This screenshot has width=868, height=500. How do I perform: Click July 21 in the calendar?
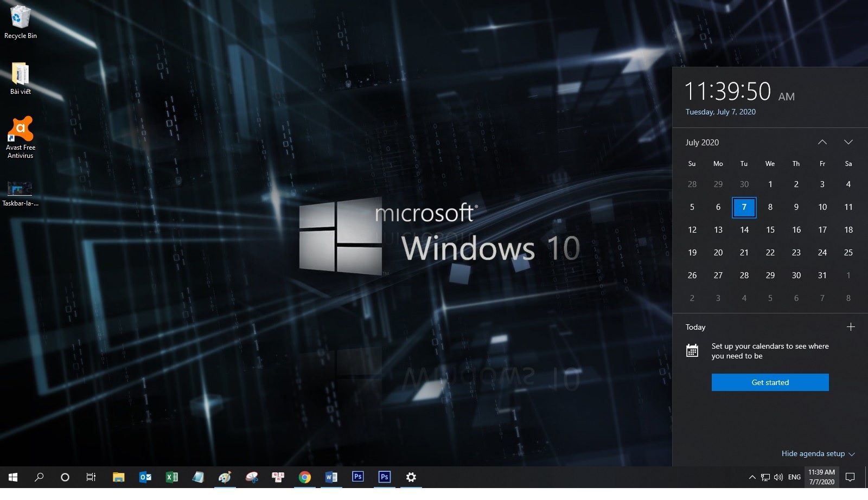744,253
